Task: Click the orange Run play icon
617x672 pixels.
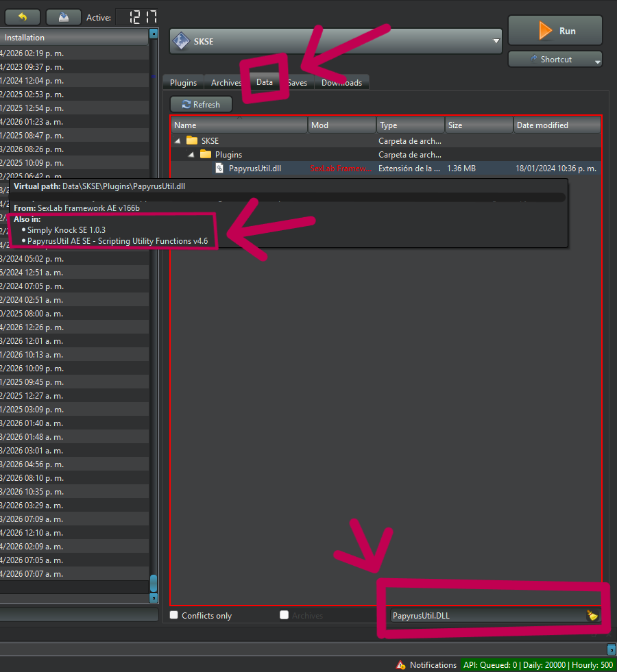Action: (x=545, y=30)
